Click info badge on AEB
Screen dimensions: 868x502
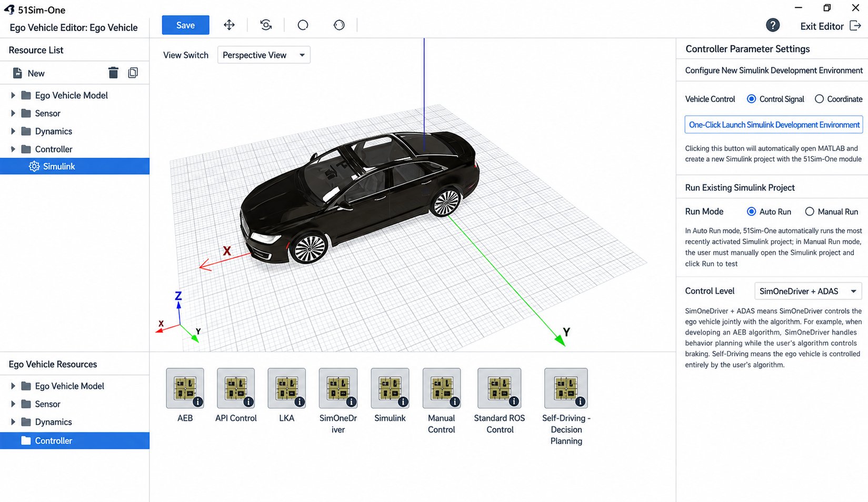tap(198, 402)
